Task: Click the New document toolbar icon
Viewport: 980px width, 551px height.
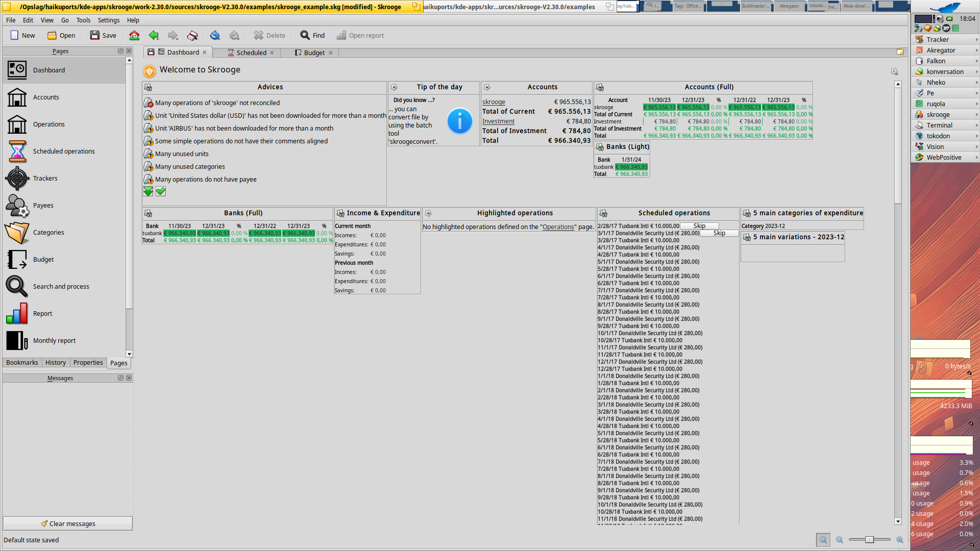Action: tap(22, 35)
